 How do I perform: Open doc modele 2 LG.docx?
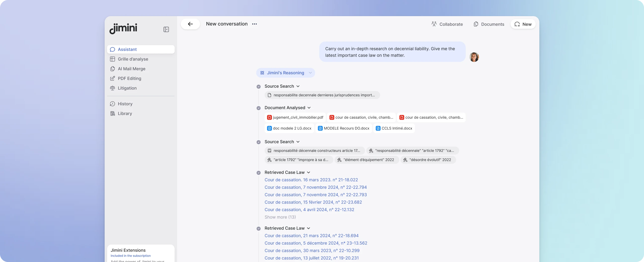click(289, 128)
